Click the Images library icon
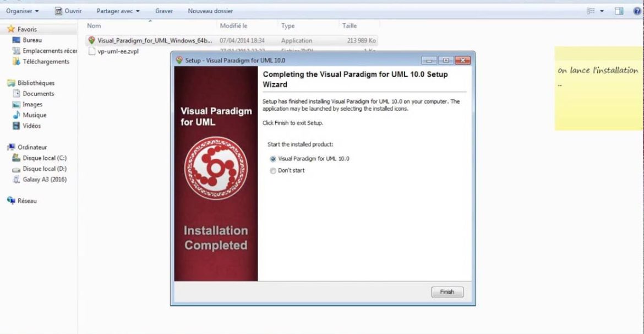The image size is (644, 334). tap(17, 105)
